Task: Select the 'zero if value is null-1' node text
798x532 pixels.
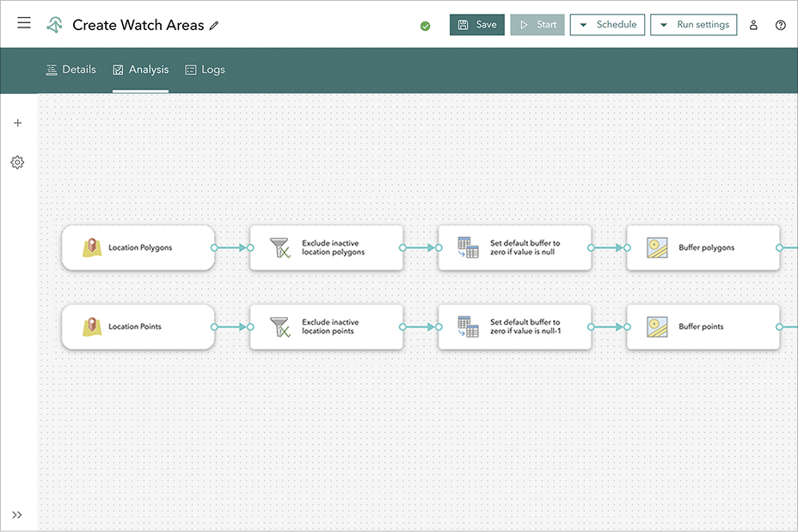Action: pos(525,327)
